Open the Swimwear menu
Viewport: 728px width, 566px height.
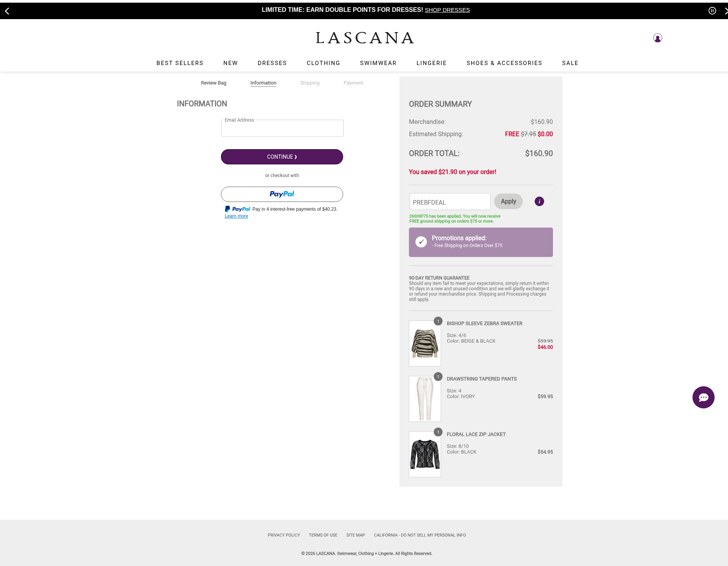click(x=378, y=63)
